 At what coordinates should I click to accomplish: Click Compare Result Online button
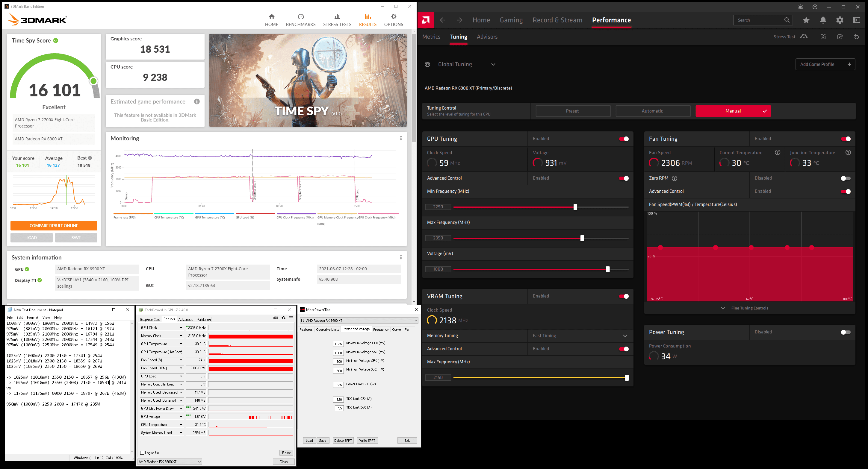coord(54,226)
